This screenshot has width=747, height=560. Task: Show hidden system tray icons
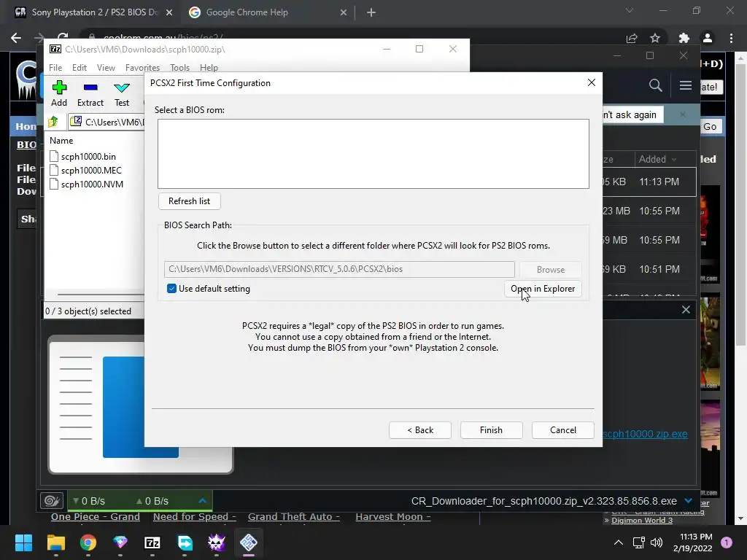(x=619, y=542)
